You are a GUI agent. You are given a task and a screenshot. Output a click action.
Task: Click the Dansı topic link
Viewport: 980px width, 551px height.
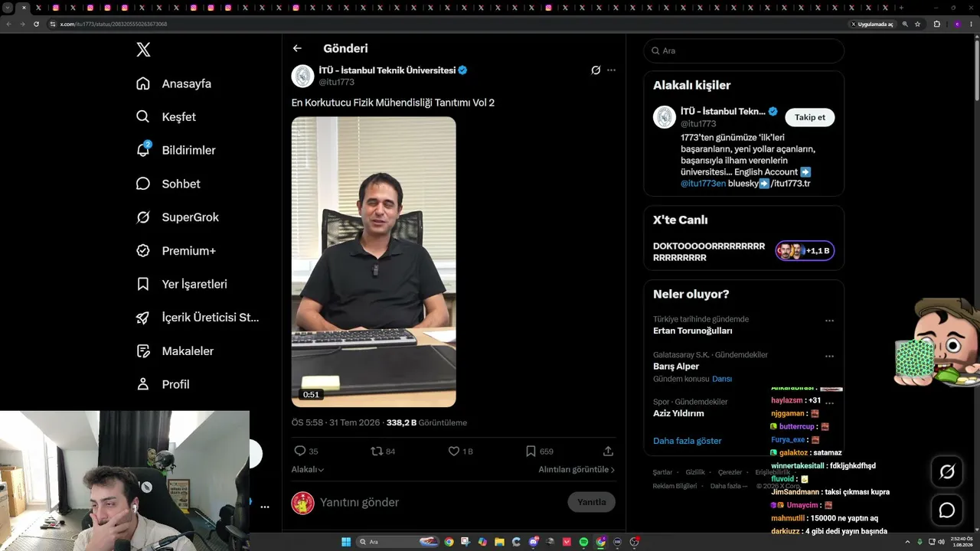point(722,379)
